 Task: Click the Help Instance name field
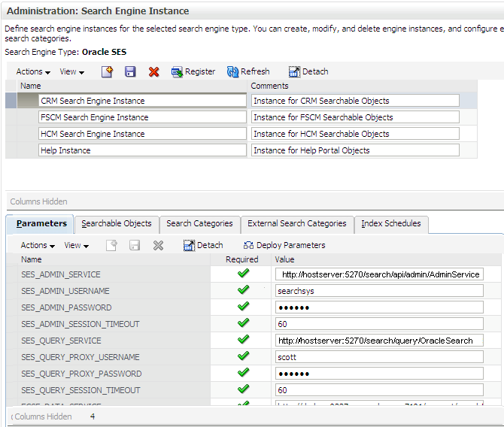142,150
